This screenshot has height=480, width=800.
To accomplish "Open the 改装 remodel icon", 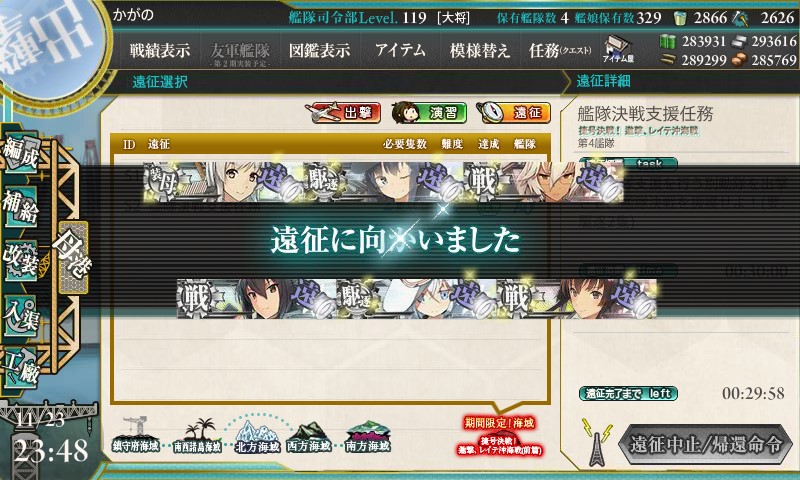I will [21, 260].
